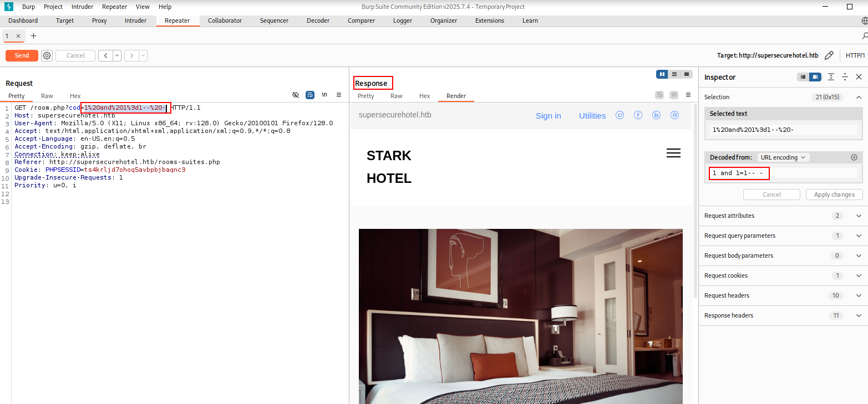Viewport: 868px width, 404px height.
Task: Click the Sign in link in rendered page
Action: click(x=548, y=116)
